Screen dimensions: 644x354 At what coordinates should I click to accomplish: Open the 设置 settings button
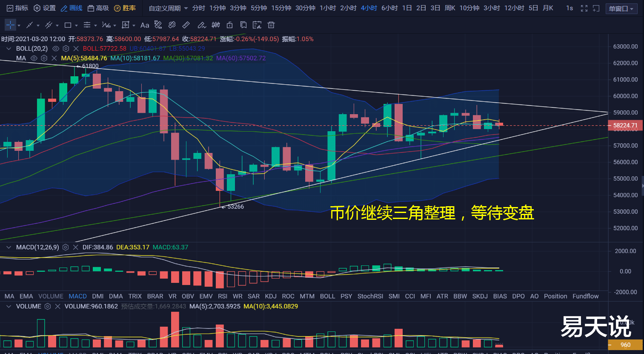(x=45, y=8)
